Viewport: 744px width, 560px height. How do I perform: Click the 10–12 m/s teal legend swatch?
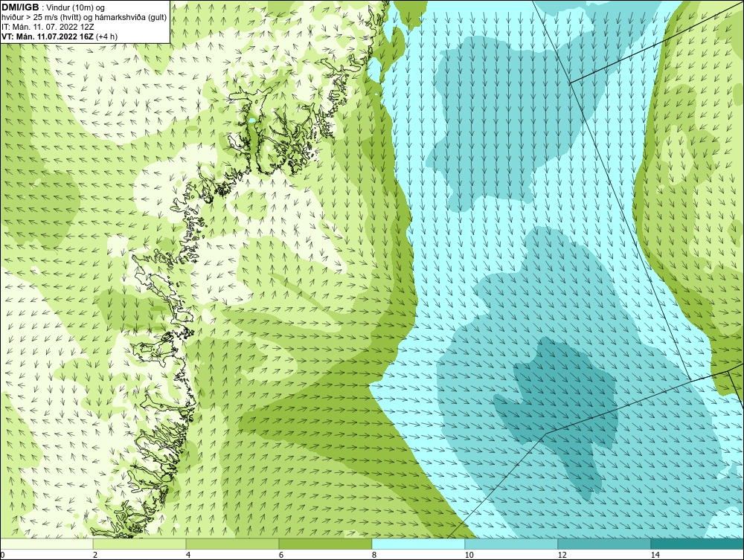pyautogui.click(x=512, y=544)
